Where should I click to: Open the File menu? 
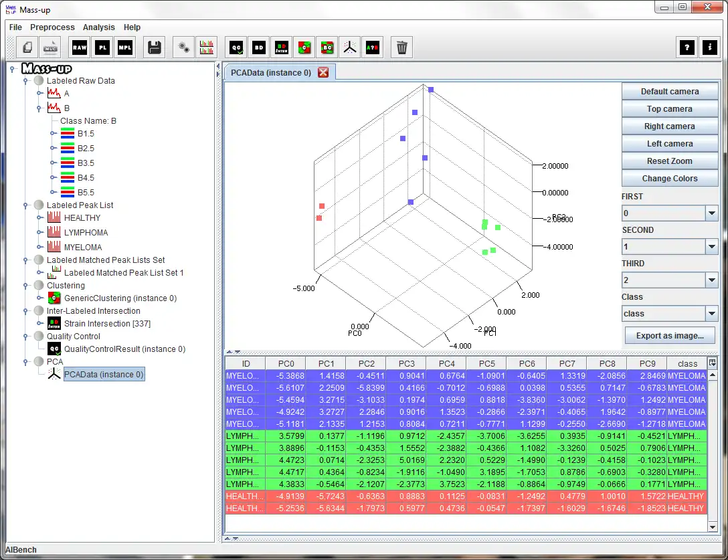click(15, 27)
